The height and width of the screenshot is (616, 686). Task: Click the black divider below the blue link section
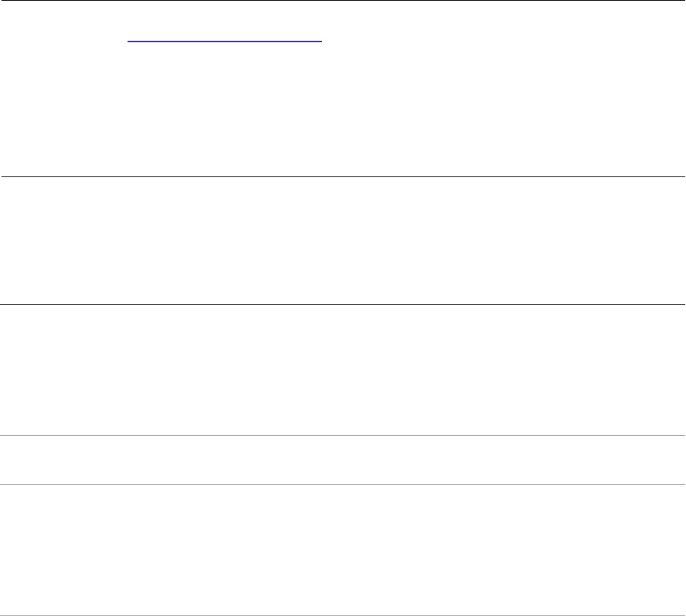pos(343,176)
